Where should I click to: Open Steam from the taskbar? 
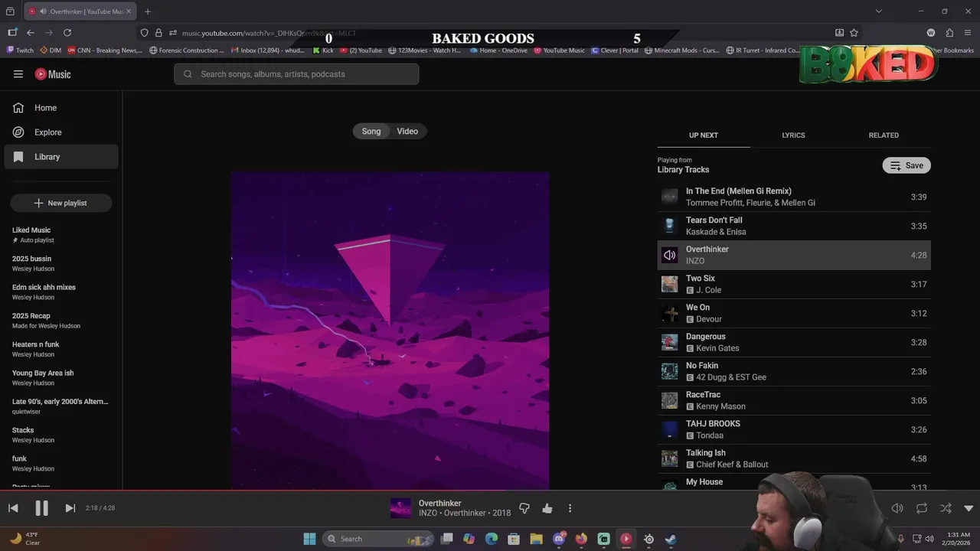pyautogui.click(x=671, y=539)
